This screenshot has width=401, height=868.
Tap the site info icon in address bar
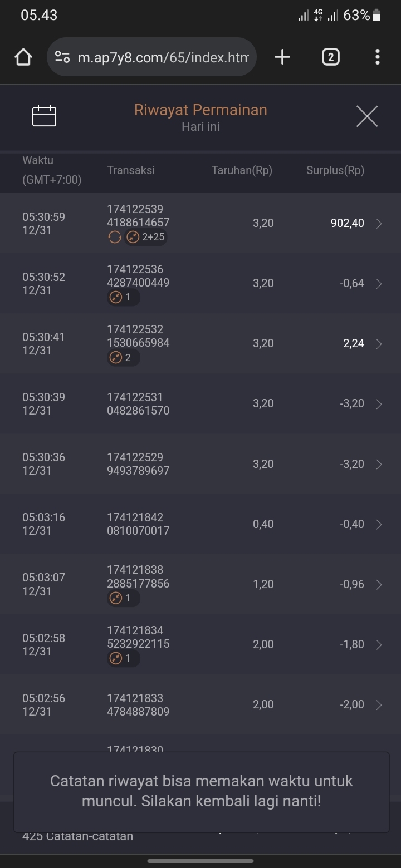[62, 57]
